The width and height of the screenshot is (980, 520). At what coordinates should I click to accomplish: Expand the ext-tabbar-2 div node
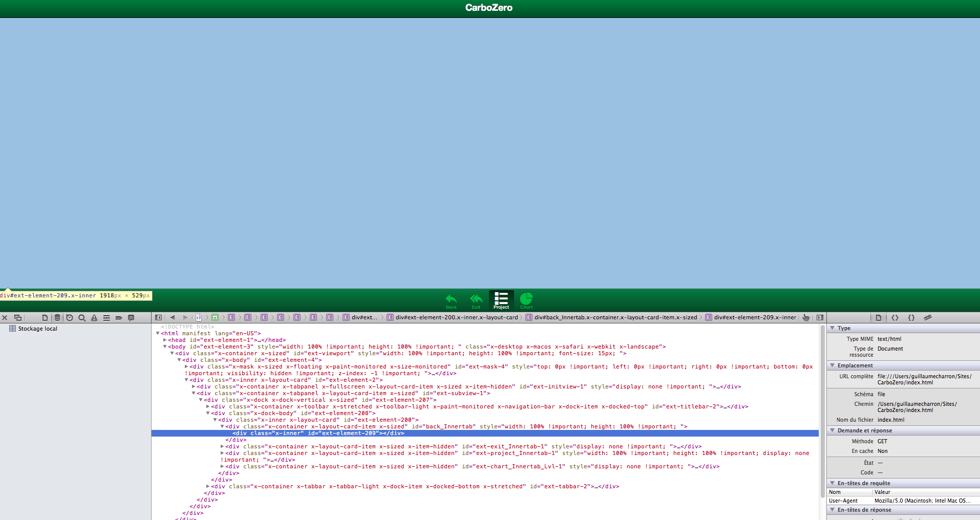click(x=208, y=486)
